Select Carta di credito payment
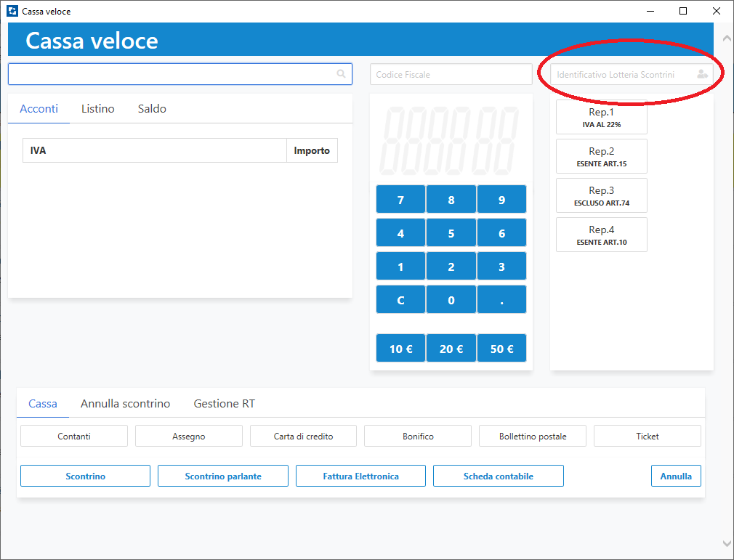Image resolution: width=734 pixels, height=560 pixels. [x=303, y=437]
